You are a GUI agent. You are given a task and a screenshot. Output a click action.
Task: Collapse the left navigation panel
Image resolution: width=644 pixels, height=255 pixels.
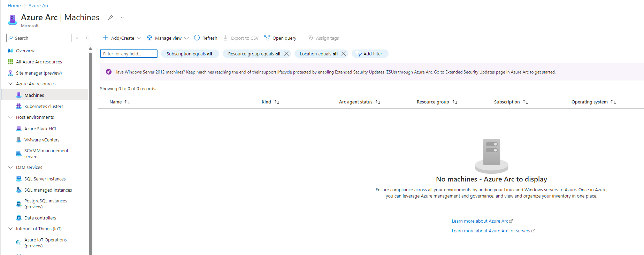87,38
